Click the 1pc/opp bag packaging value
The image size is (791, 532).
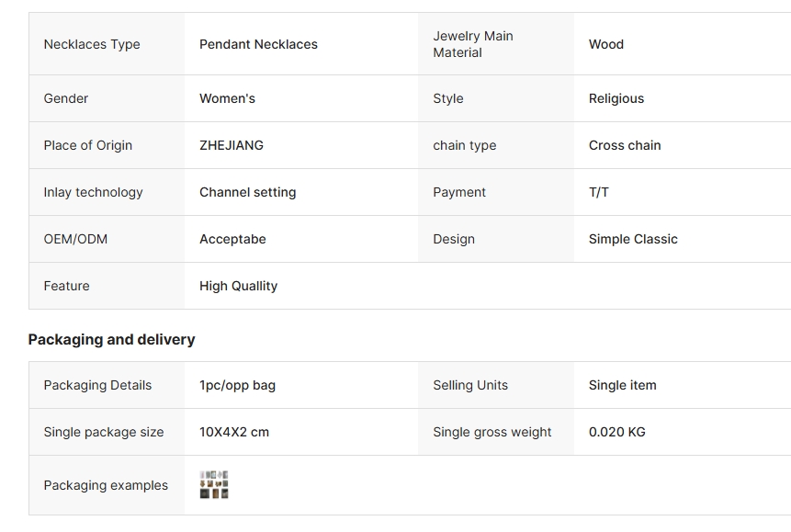[x=237, y=386]
